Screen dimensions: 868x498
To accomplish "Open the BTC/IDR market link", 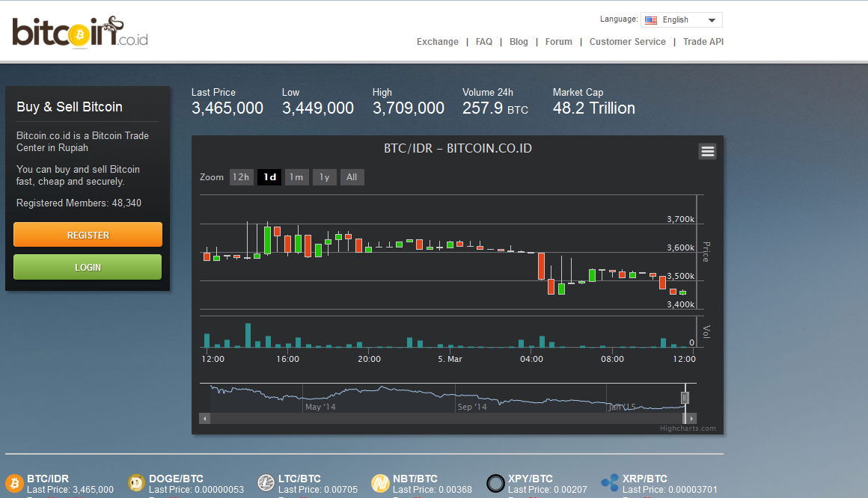I will pos(48,479).
